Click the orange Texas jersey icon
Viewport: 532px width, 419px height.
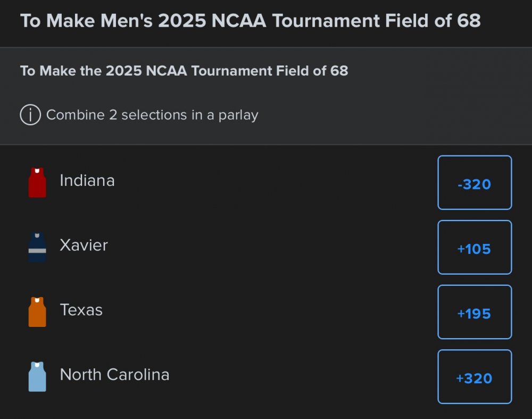[37, 312]
